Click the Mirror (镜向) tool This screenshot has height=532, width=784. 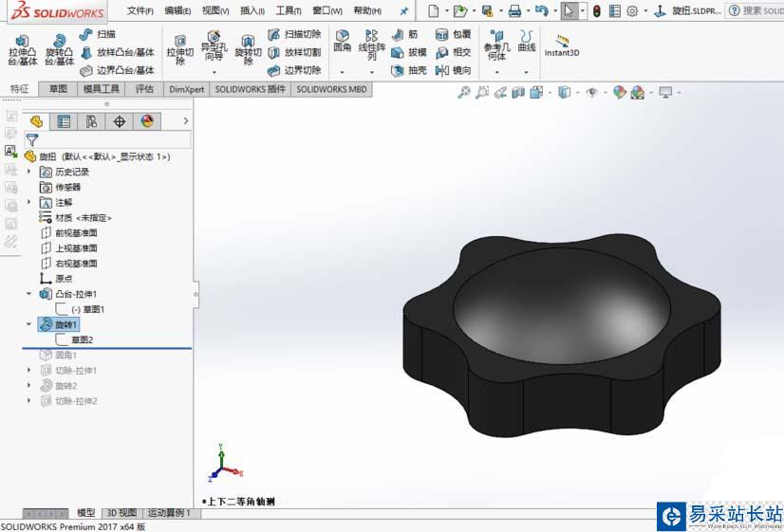pos(453,70)
